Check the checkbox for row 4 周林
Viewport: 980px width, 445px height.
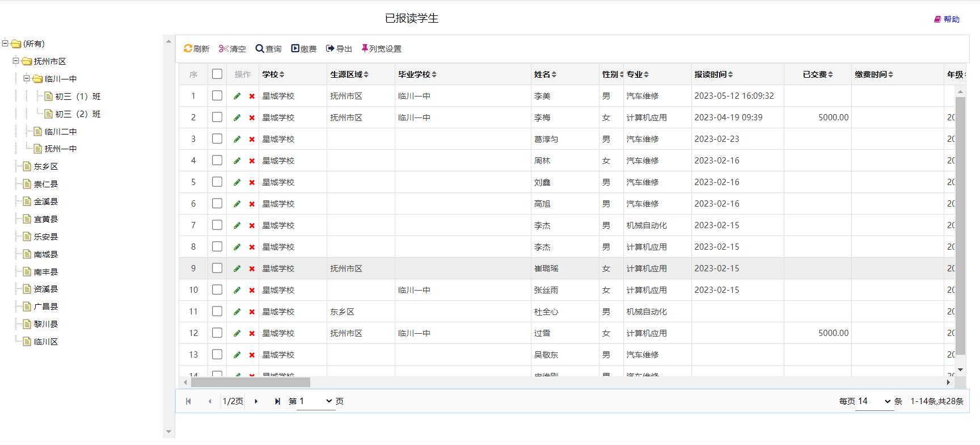click(x=217, y=160)
